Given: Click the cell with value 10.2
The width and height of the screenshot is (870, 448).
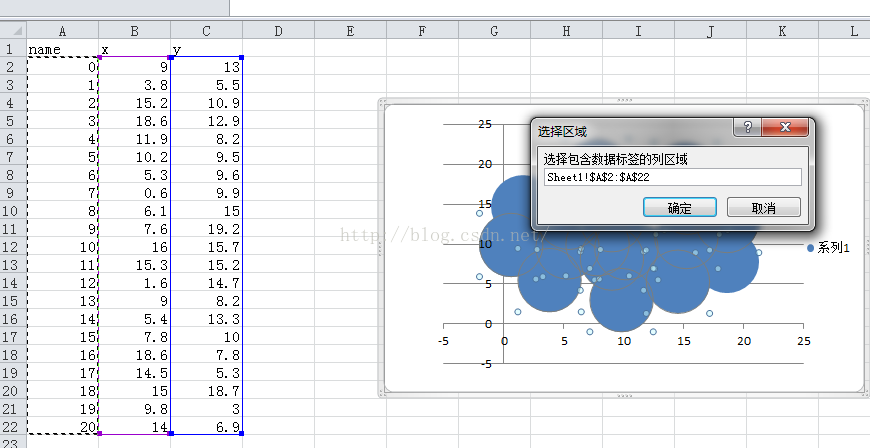Looking at the screenshot, I should (x=134, y=157).
